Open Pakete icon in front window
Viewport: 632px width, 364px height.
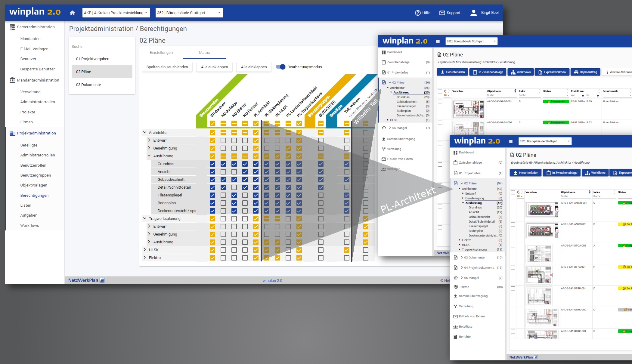[456, 287]
